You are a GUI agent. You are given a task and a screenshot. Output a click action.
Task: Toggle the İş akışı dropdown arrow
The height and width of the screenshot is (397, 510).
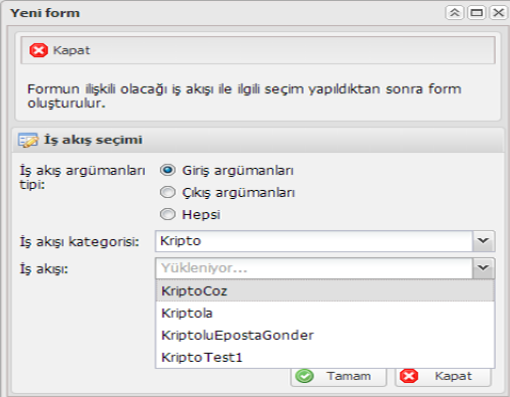pos(483,268)
